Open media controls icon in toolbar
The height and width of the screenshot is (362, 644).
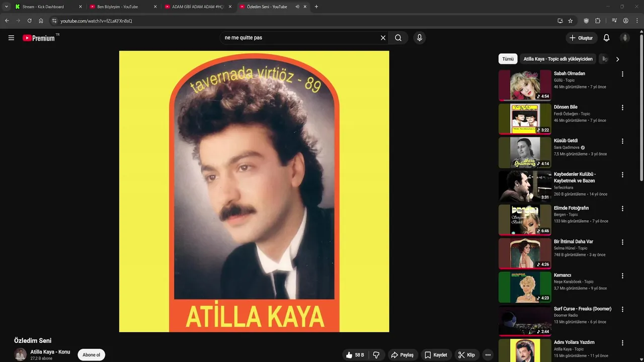coord(614,21)
